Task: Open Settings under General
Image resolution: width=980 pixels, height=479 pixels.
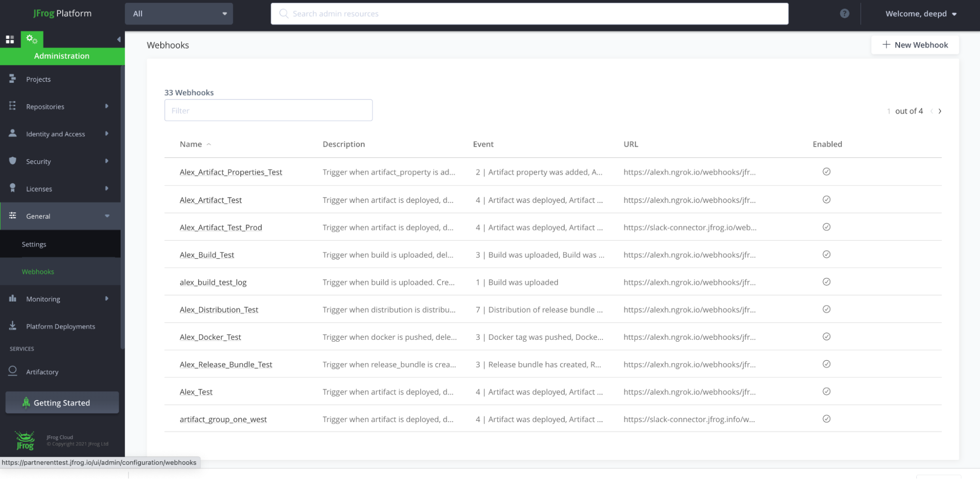Action: (x=60, y=244)
